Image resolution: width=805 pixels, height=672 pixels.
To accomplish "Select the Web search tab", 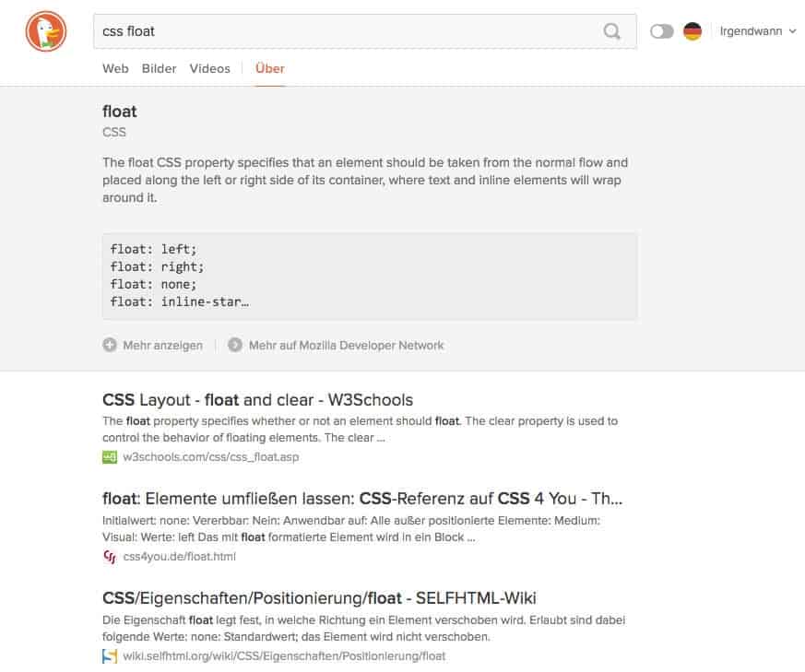I will (x=114, y=68).
